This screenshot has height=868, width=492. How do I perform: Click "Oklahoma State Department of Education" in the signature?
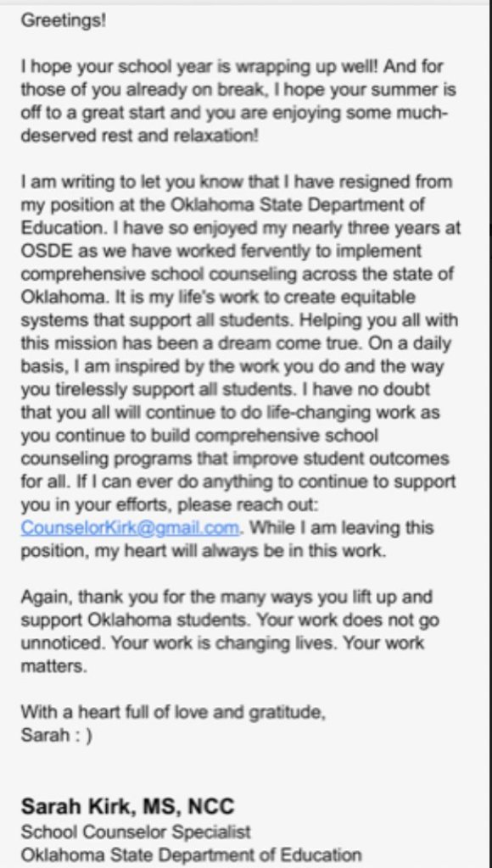coord(191,854)
